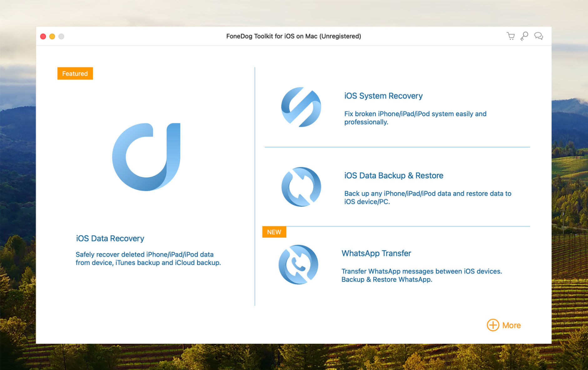Select the "iOS System Recovery" heading
Viewport: 588px width, 370px height.
tap(383, 96)
